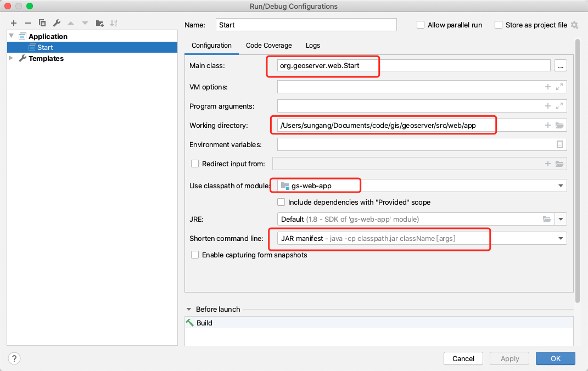
Task: Click the Cancel button
Action: pyautogui.click(x=463, y=358)
